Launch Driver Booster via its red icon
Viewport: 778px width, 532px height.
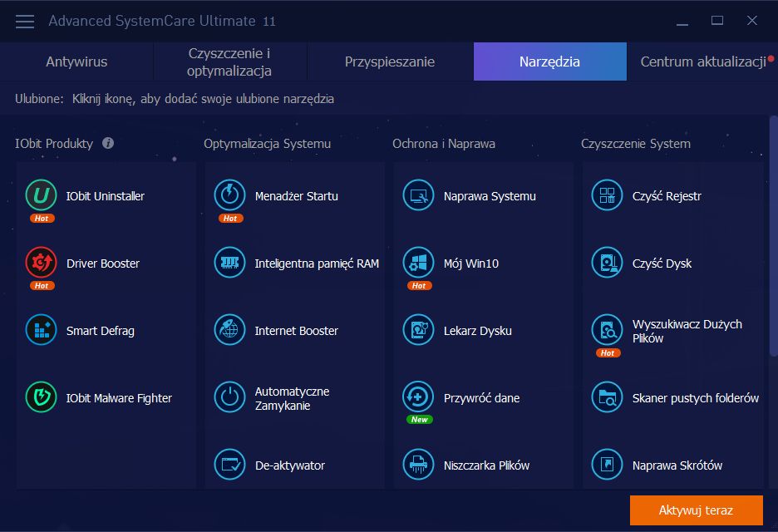(42, 263)
